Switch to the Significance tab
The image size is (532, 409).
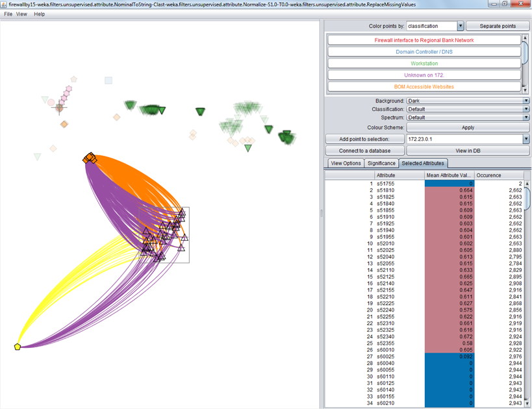[x=381, y=163]
